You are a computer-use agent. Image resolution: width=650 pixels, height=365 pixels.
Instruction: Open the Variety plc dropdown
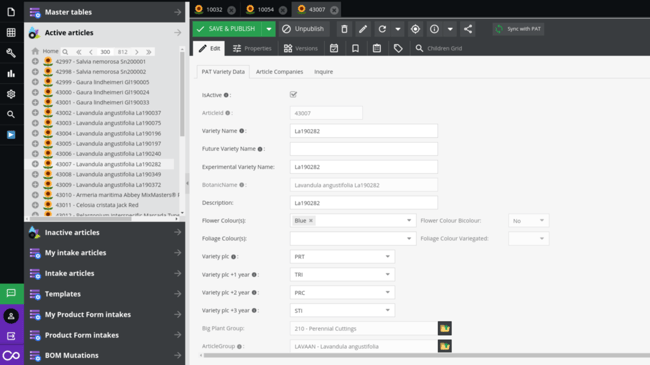coord(342,257)
